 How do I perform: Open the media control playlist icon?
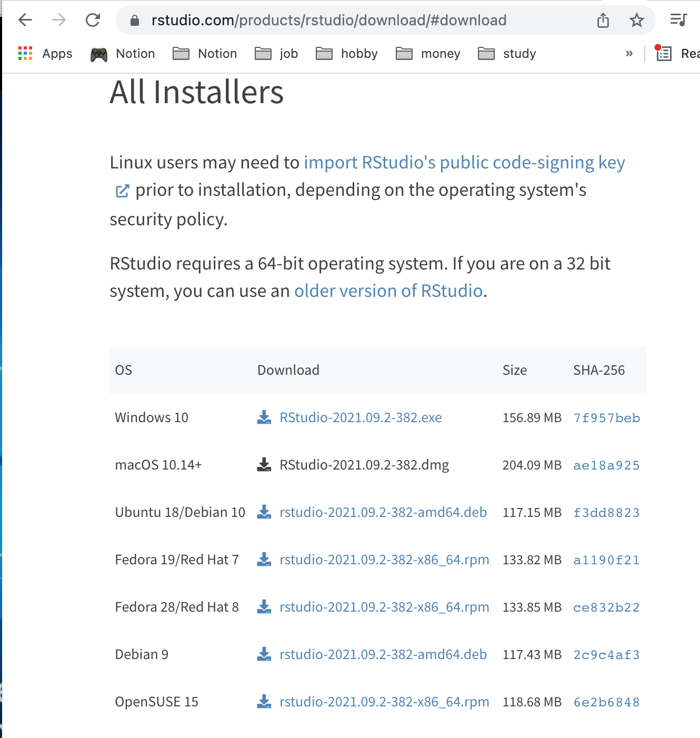(678, 21)
